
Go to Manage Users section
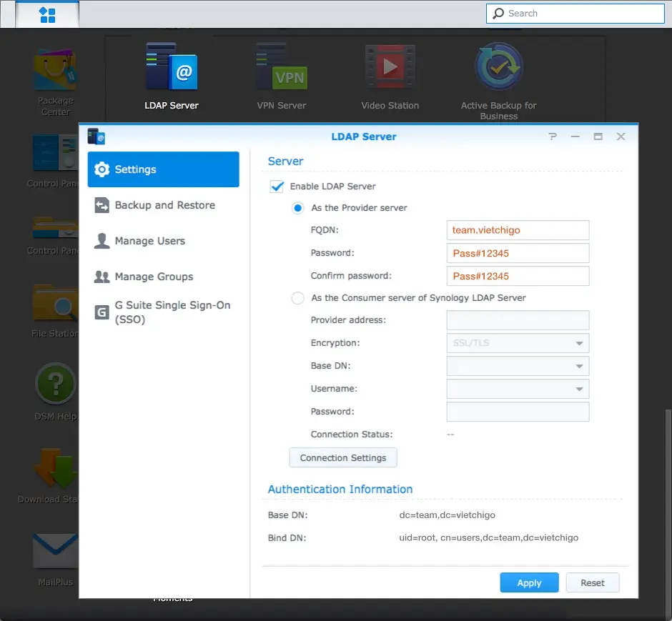tap(163, 241)
